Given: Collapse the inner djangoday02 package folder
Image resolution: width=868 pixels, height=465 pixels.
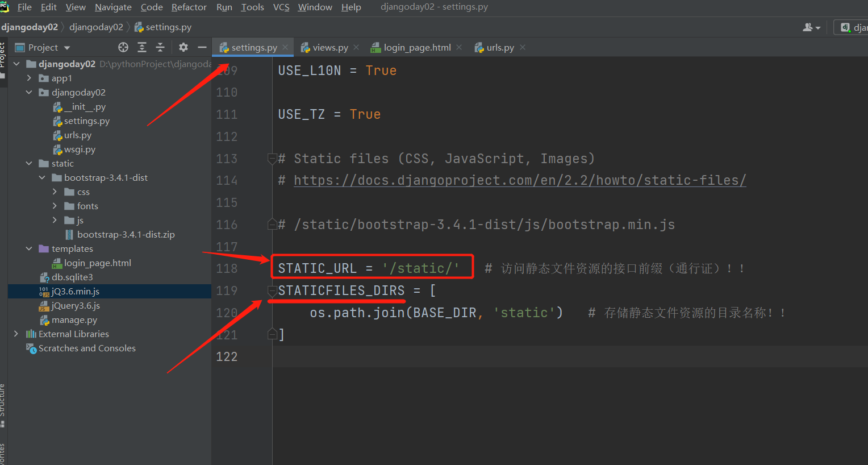Looking at the screenshot, I should point(29,93).
